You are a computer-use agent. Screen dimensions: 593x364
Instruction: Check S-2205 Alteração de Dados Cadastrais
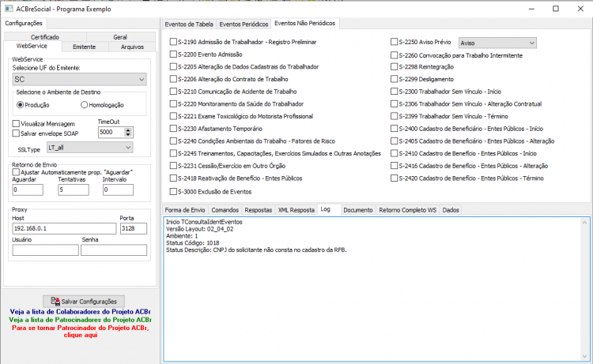click(173, 67)
